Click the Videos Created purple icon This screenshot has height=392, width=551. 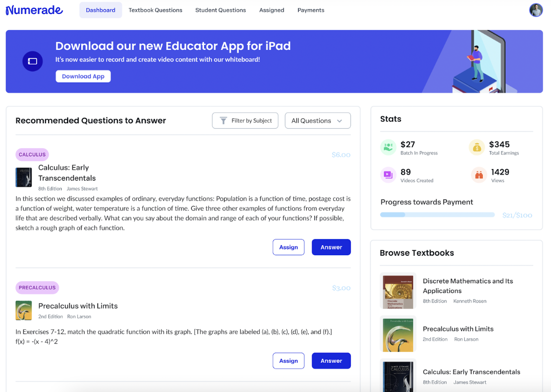pyautogui.click(x=388, y=175)
